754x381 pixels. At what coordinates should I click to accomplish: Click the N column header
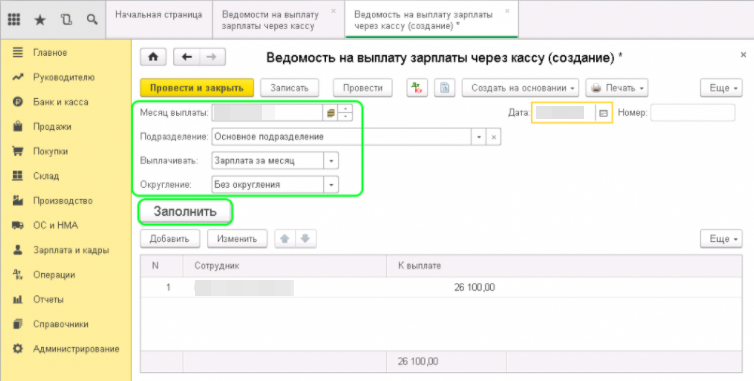tap(162, 266)
